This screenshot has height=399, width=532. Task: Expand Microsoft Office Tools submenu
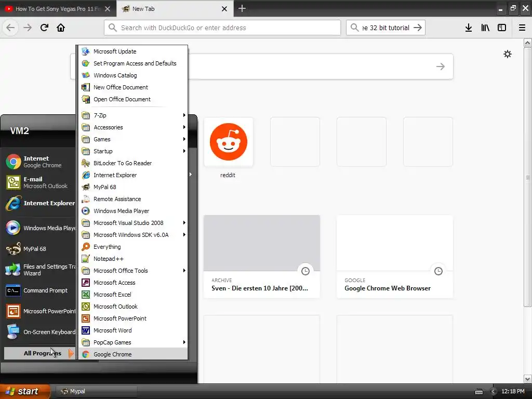133,271
